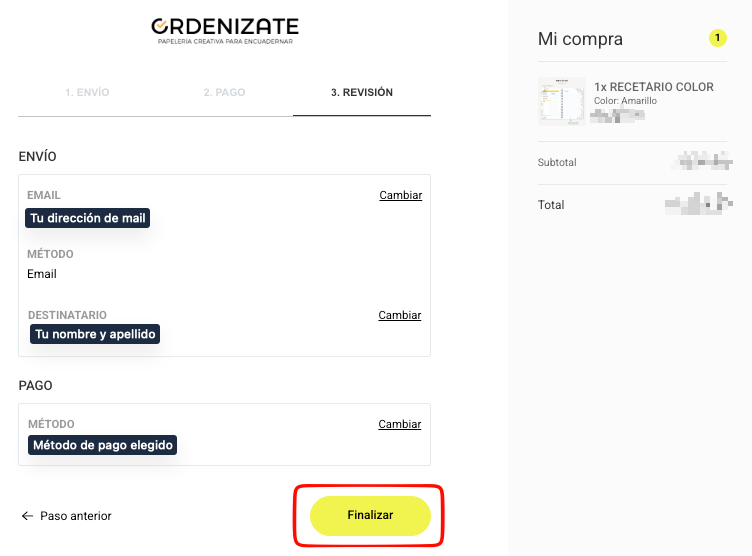752x556 pixels.
Task: Click the 1x RECETARIO COLOR product name
Action: pos(653,87)
